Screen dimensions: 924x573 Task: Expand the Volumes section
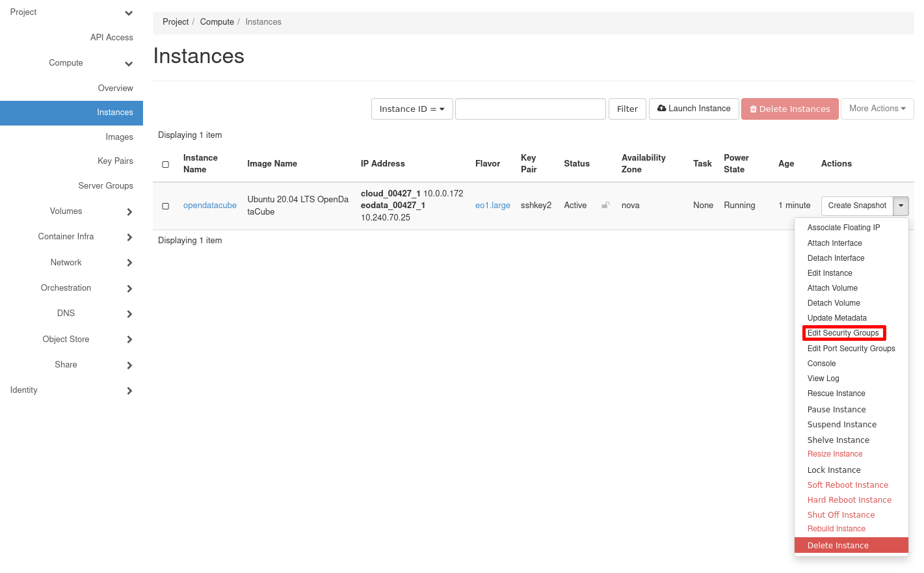click(x=129, y=212)
